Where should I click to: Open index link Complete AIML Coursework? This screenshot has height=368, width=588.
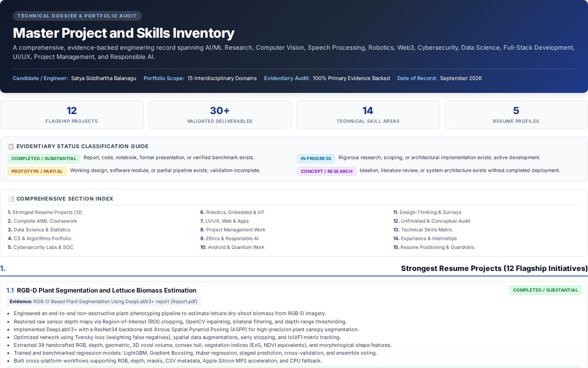(x=42, y=221)
